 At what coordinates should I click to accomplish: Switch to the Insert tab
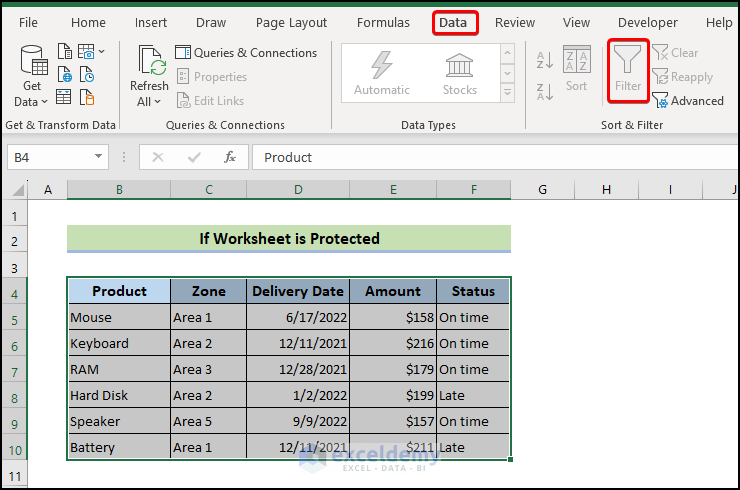tap(151, 23)
